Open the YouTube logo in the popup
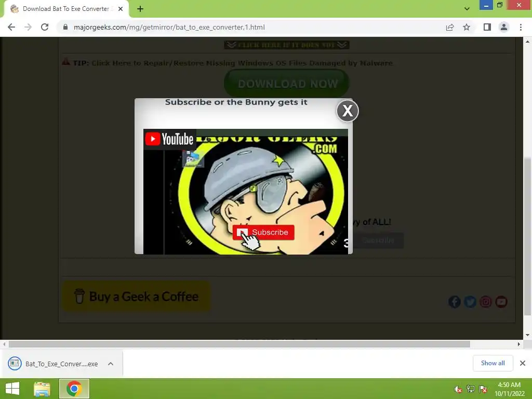This screenshot has height=399, width=532. point(170,139)
